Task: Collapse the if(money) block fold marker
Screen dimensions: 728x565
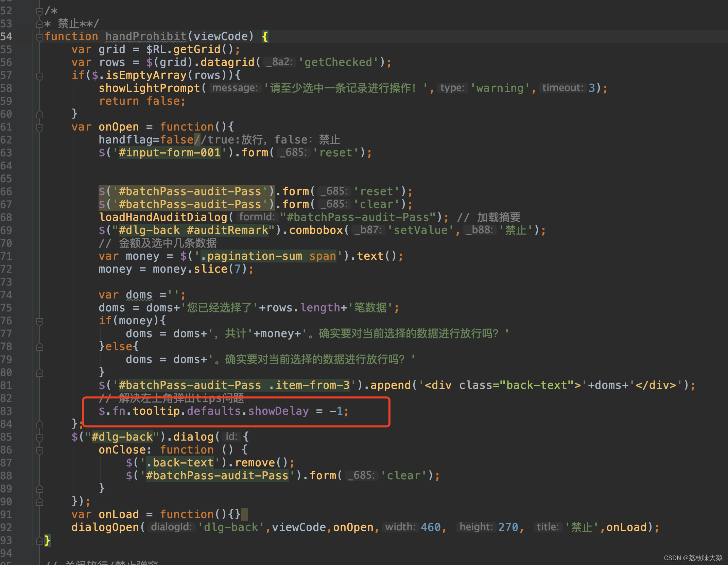Action: (x=39, y=321)
